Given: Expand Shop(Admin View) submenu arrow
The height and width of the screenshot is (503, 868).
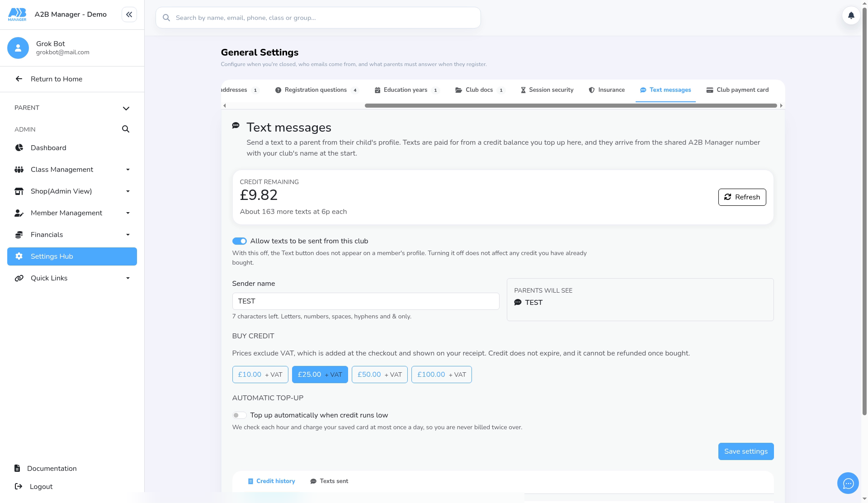Looking at the screenshot, I should (128, 191).
